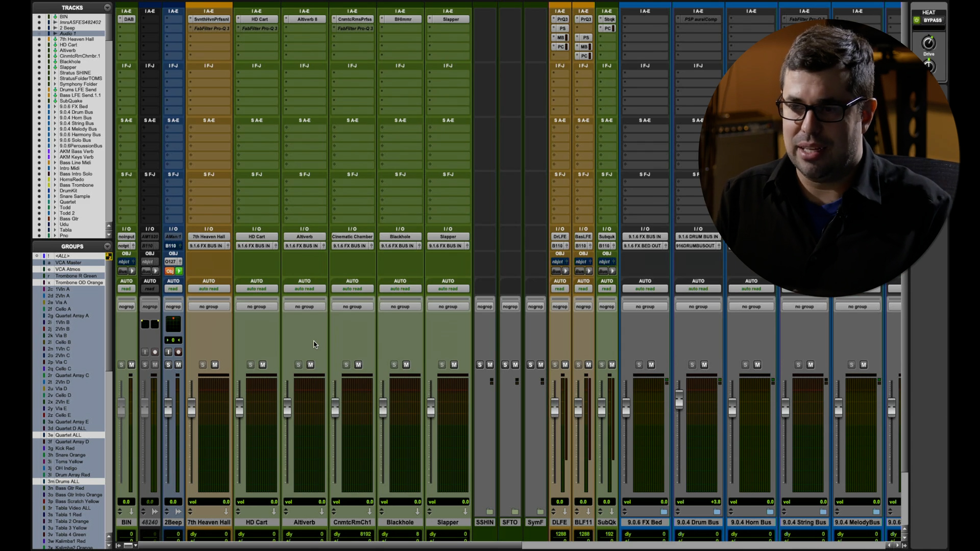Screen dimensions: 980x551
Task: Click the Drive knob in HEAT panel
Action: click(928, 43)
